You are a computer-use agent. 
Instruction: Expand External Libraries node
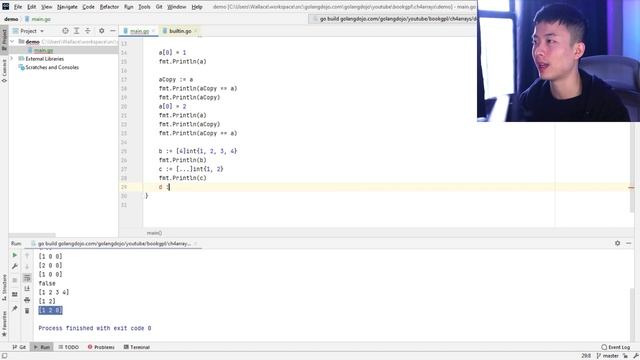(x=12, y=59)
